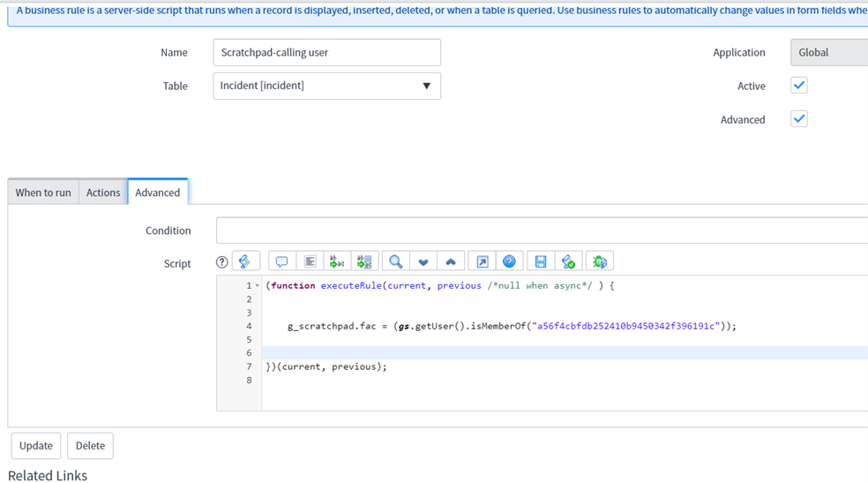Toggle the syntax editor macros icon
This screenshot has height=483, width=868.
point(245,261)
